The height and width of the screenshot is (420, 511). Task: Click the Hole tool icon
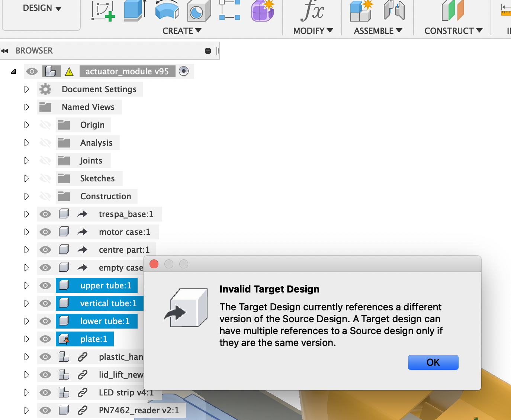click(x=199, y=10)
